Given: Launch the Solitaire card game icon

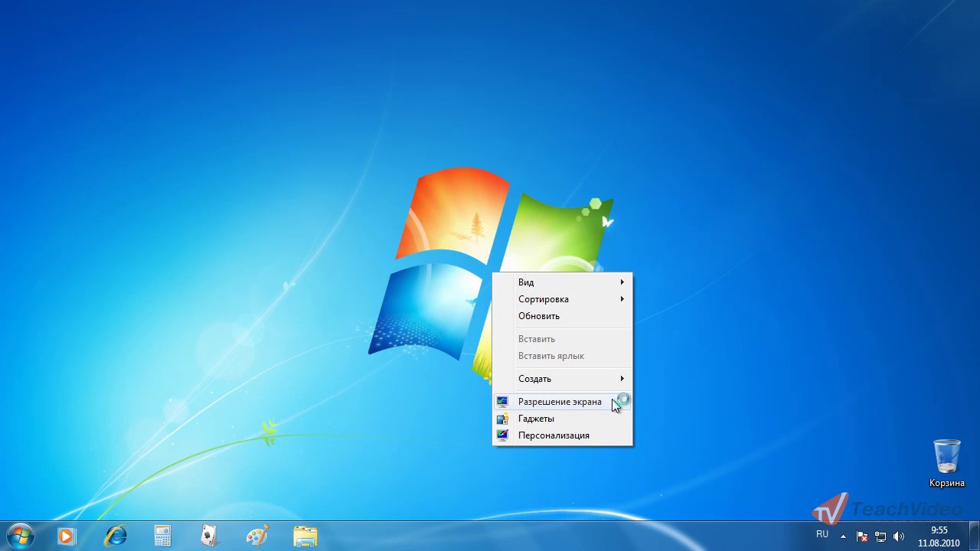Looking at the screenshot, I should pos(209,536).
